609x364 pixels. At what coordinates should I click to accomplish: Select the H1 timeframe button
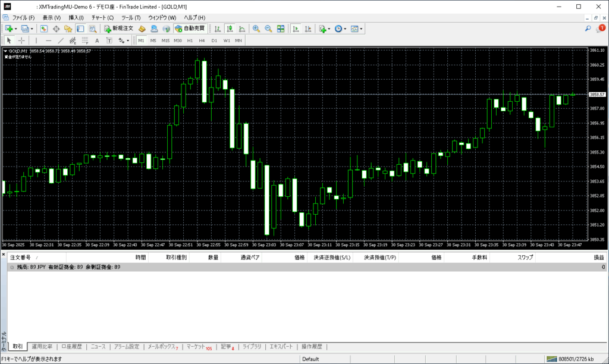click(190, 40)
